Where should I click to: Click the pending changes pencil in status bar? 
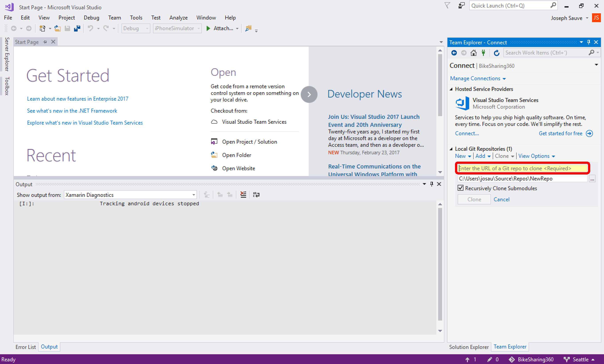coord(490,359)
